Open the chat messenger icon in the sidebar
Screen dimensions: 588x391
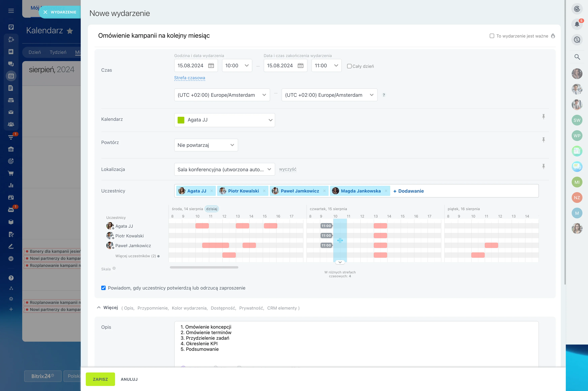(11, 64)
